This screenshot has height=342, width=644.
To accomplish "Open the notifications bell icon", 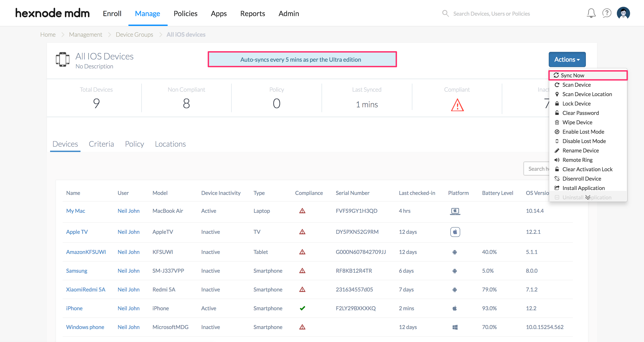I will [x=591, y=13].
